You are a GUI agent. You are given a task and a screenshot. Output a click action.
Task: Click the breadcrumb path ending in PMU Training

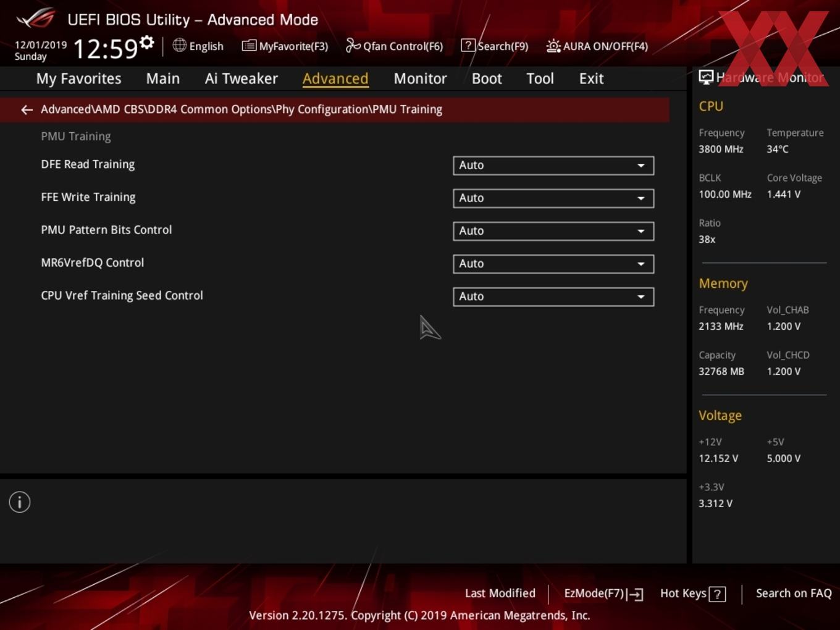(x=241, y=109)
